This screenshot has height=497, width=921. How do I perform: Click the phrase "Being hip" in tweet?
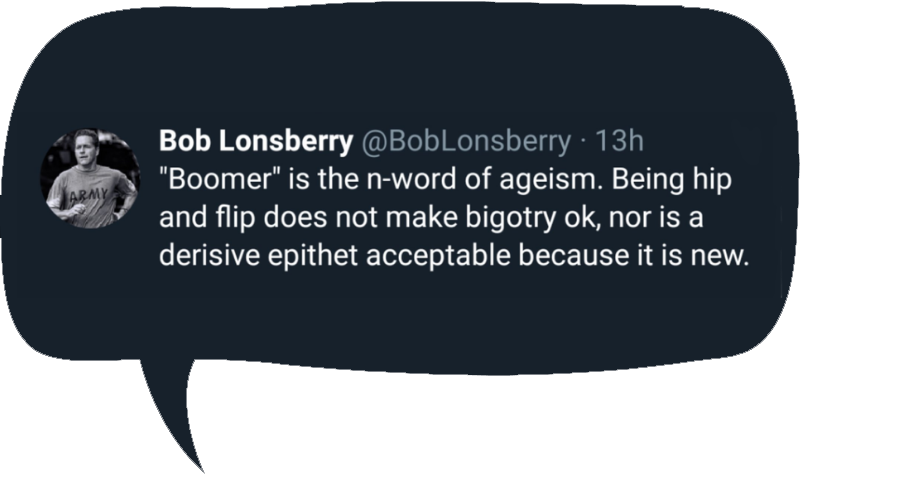tap(672, 180)
